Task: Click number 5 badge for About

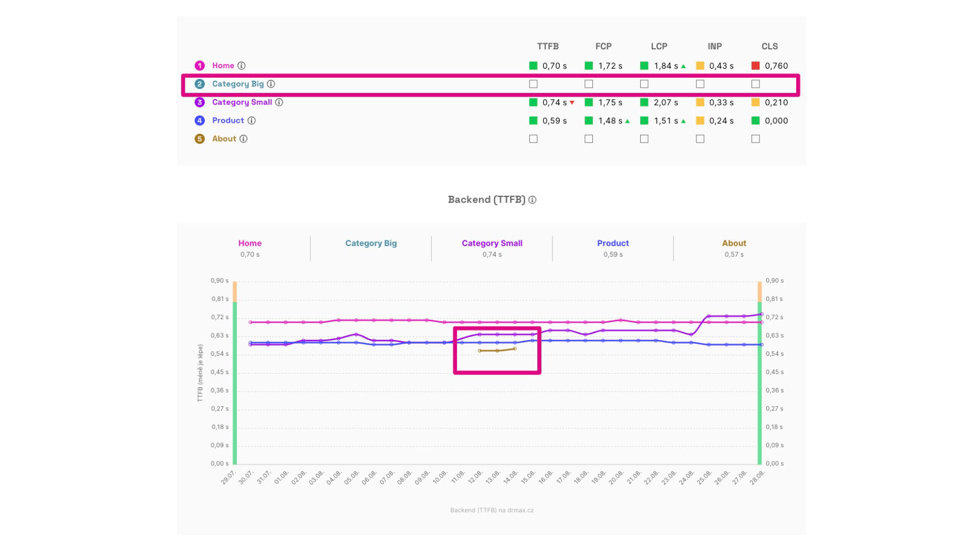Action: point(200,139)
